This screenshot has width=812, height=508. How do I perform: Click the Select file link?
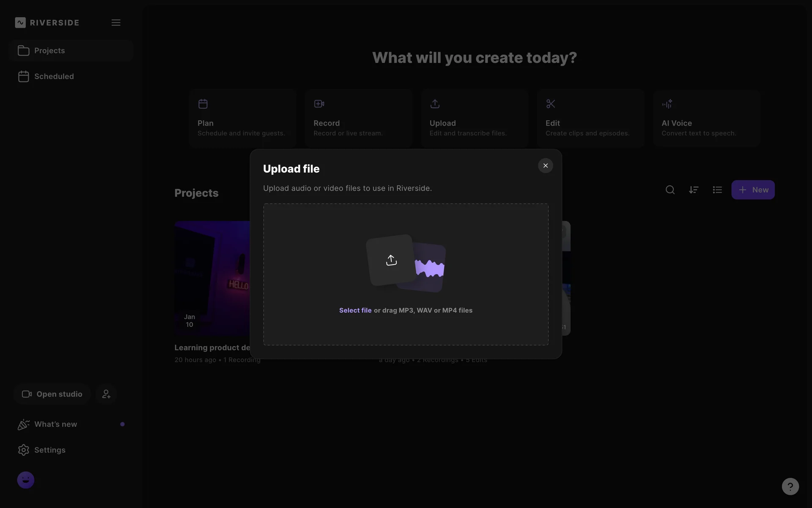click(x=355, y=310)
